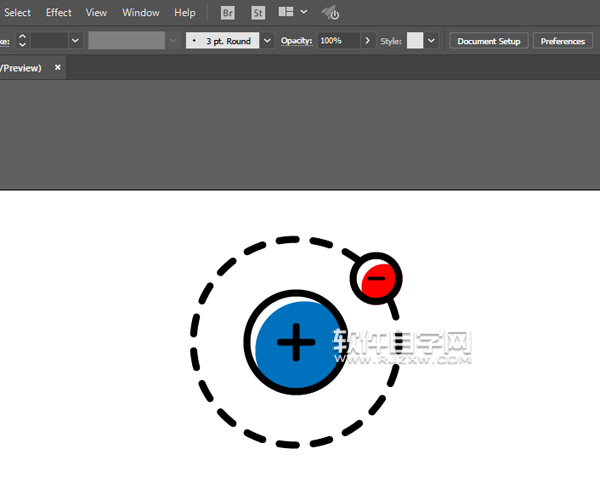Click the Arrange Documents layout icon
The width and height of the screenshot is (600, 483).
286,12
